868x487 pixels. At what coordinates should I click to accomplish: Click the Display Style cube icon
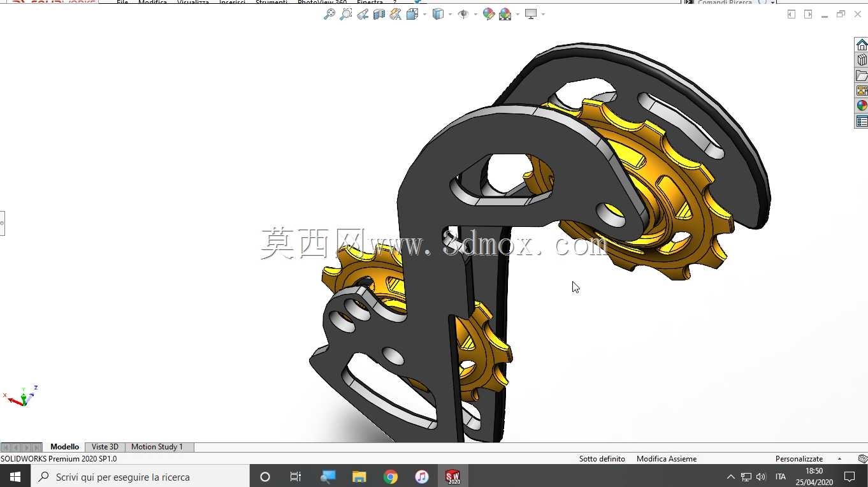[x=438, y=14]
